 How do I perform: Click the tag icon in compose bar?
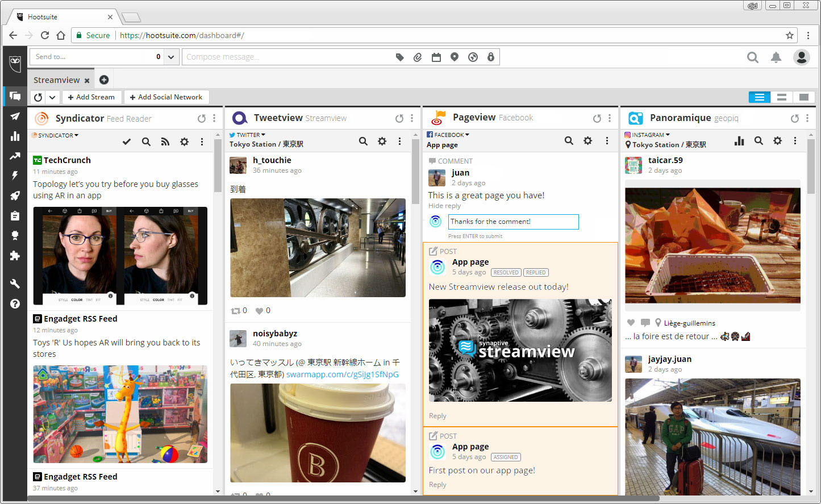400,57
